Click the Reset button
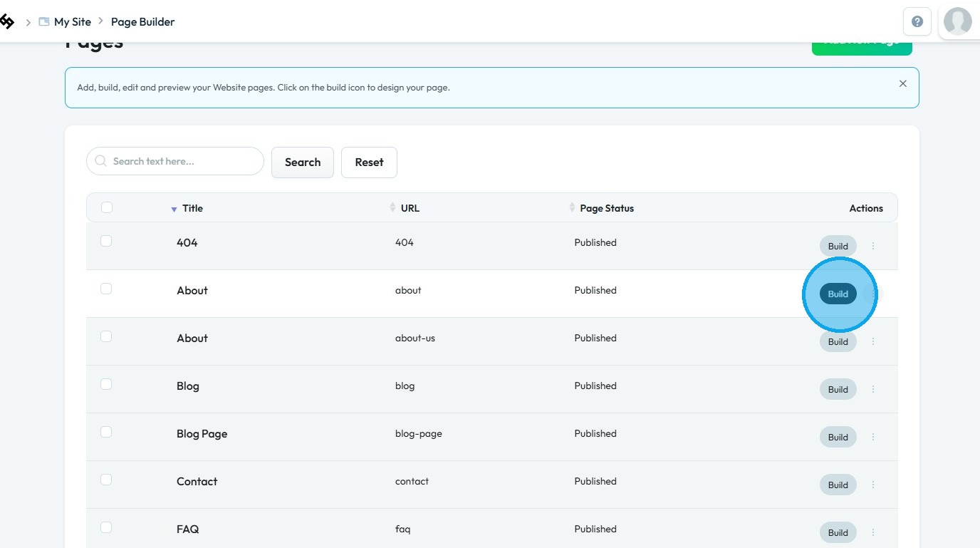Screen dimensions: 980x548 369,162
